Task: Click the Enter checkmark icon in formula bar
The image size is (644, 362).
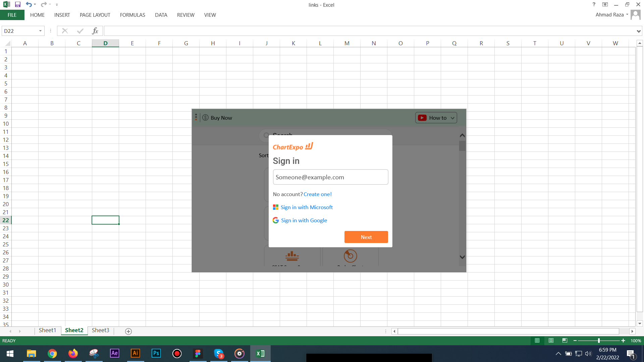Action: point(80,31)
